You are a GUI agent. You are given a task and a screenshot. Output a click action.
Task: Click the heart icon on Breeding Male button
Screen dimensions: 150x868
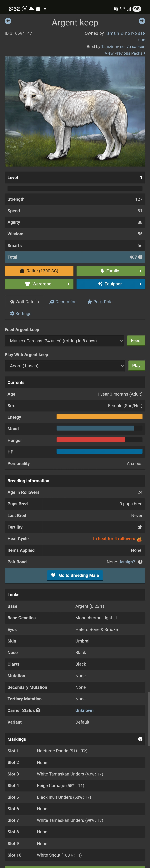(53, 575)
